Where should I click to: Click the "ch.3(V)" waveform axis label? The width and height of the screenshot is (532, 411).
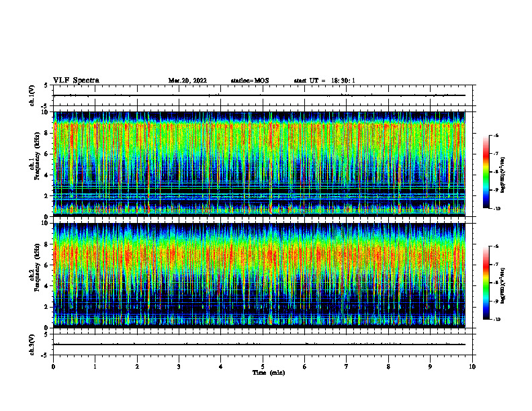pyautogui.click(x=32, y=345)
